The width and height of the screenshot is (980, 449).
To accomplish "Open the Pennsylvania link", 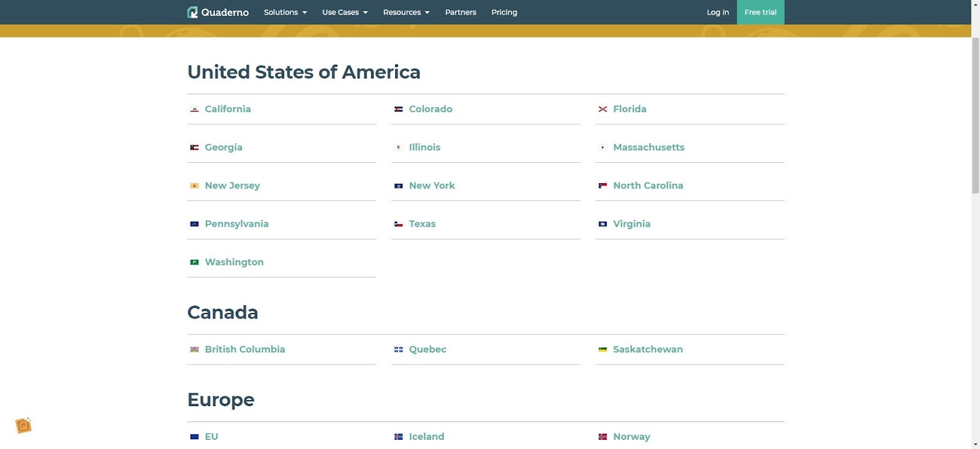I will (x=236, y=224).
